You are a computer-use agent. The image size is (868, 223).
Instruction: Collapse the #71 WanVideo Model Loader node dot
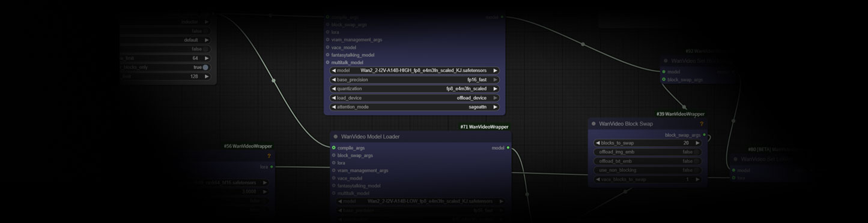pos(336,137)
